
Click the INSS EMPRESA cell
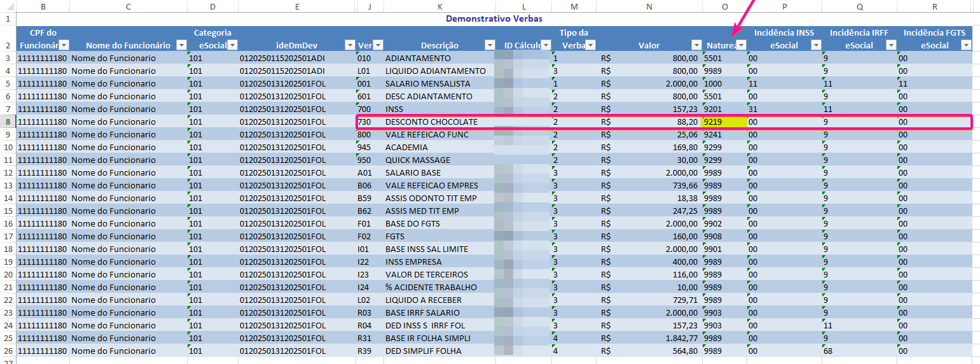click(x=440, y=262)
